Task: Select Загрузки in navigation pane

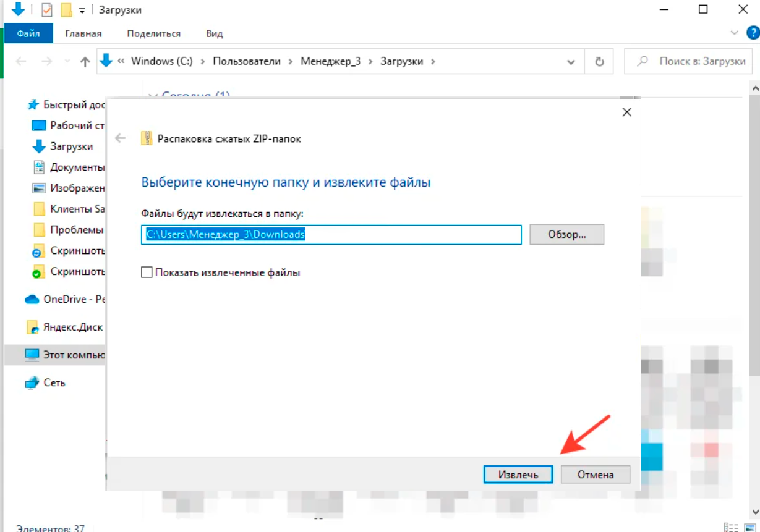Action: (71, 146)
